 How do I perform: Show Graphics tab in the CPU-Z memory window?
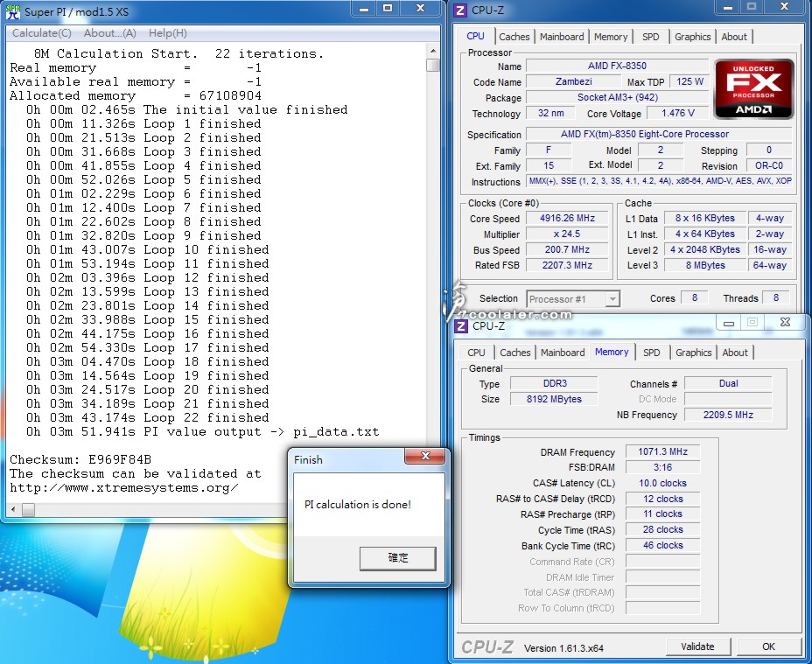[693, 353]
